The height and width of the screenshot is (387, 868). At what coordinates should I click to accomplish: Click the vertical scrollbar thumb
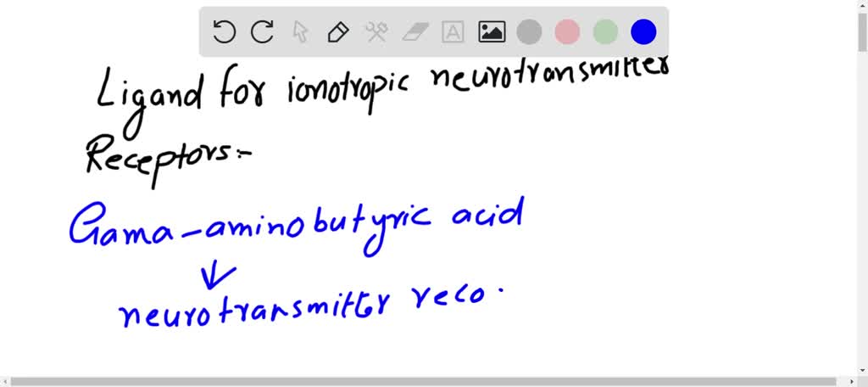pos(862,31)
